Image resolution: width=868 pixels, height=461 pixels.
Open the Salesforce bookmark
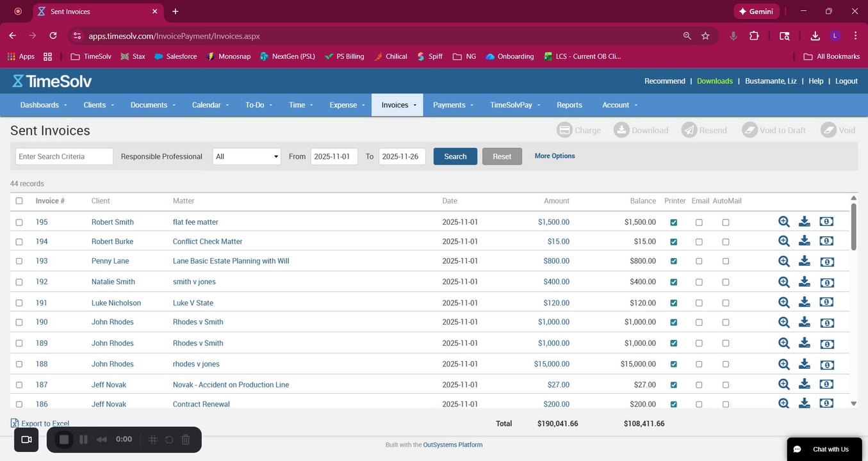[x=175, y=56]
